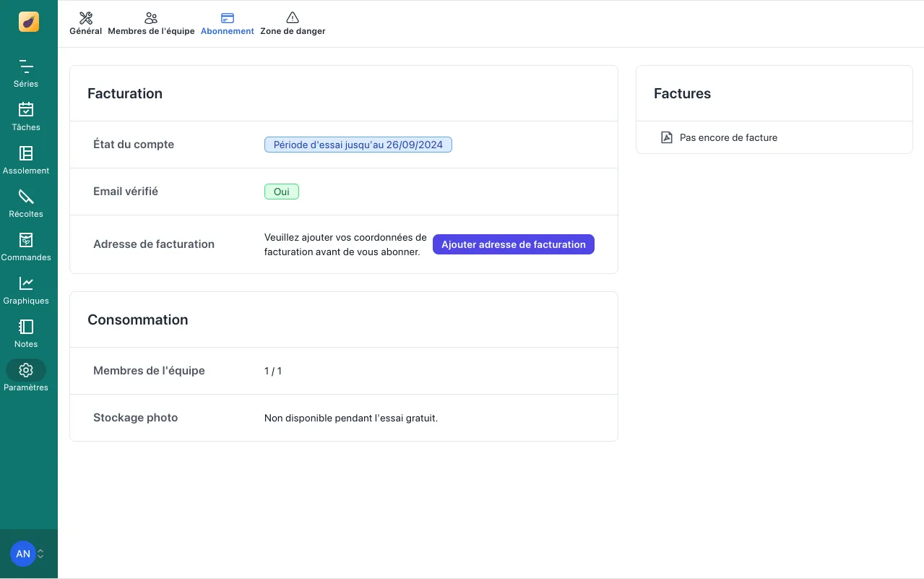Screen dimensions: 924x579
Task: Click the trial period status badge
Action: tap(358, 145)
